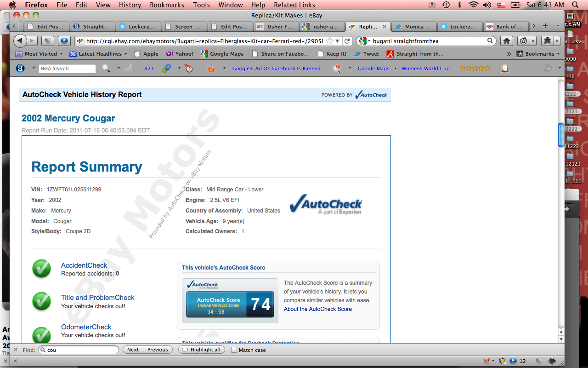Toggle Highlight all in the Find bar

click(201, 350)
